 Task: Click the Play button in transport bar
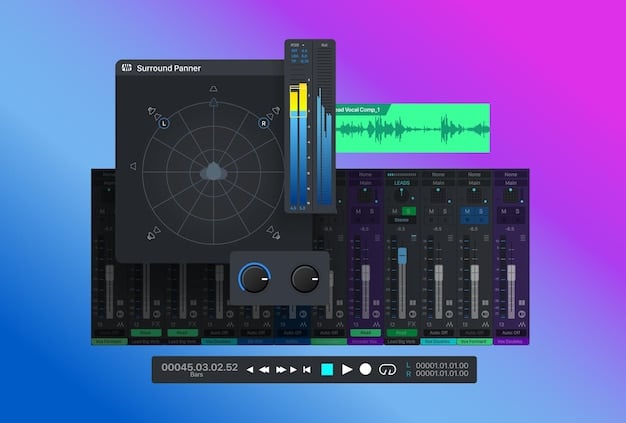point(347,369)
